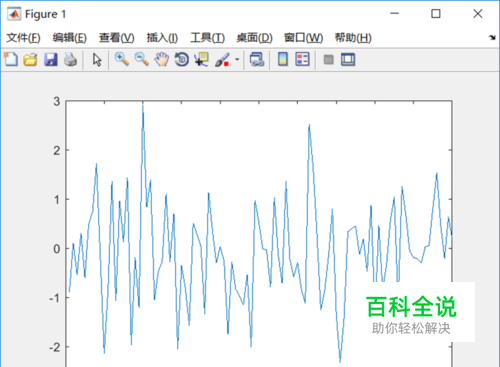Click the Hide Plot Tools icon
Viewport: 500px width, 367px height.
coord(328,60)
